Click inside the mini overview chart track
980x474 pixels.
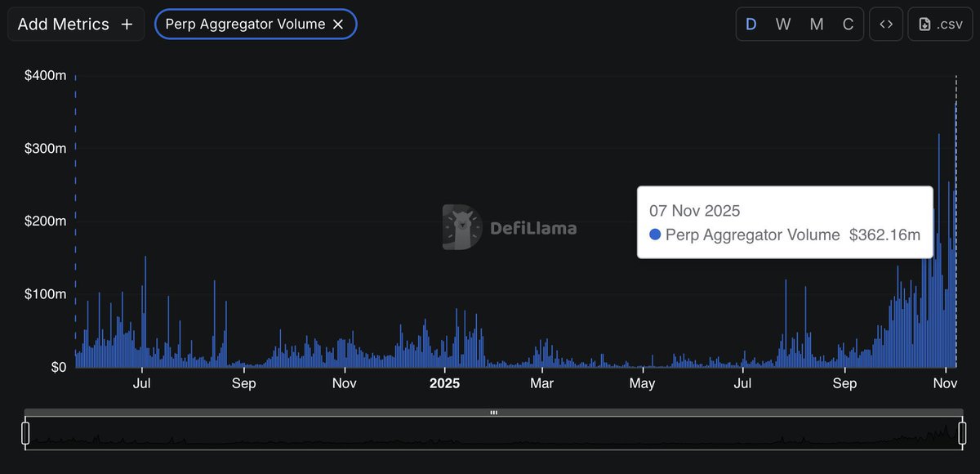pyautogui.click(x=493, y=433)
